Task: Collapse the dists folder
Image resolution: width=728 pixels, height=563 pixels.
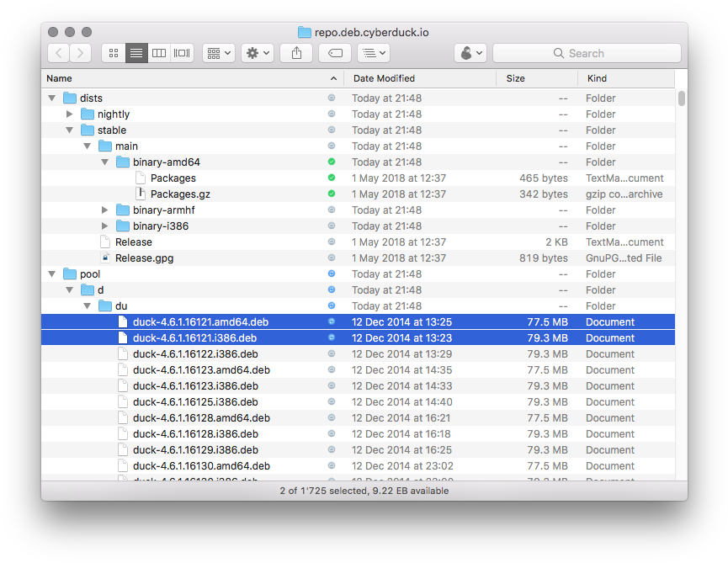Action: [52, 98]
